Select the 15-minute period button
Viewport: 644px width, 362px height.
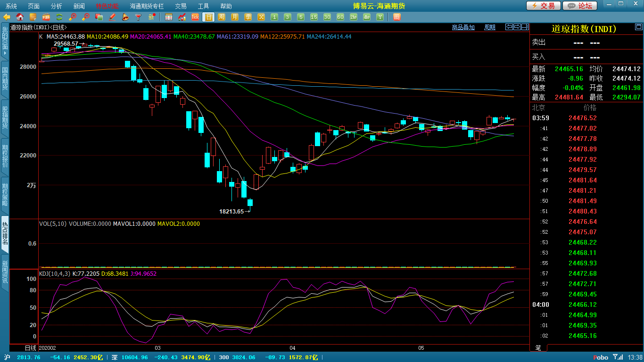point(314,17)
